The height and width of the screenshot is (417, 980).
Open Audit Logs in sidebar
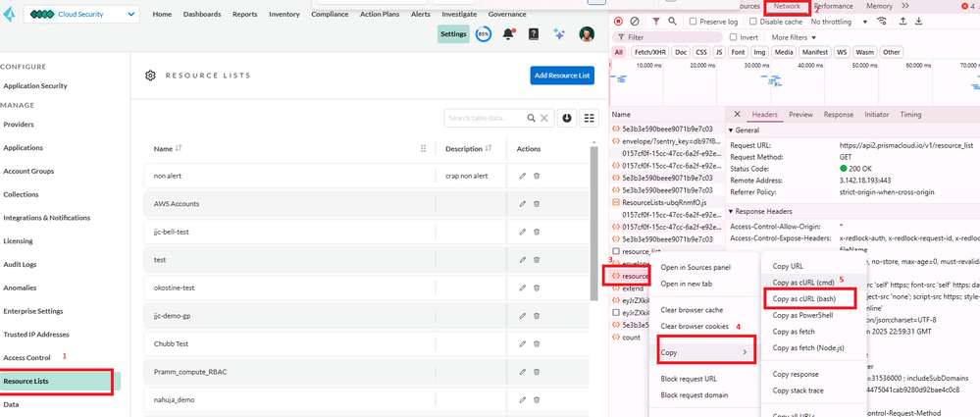click(21, 264)
